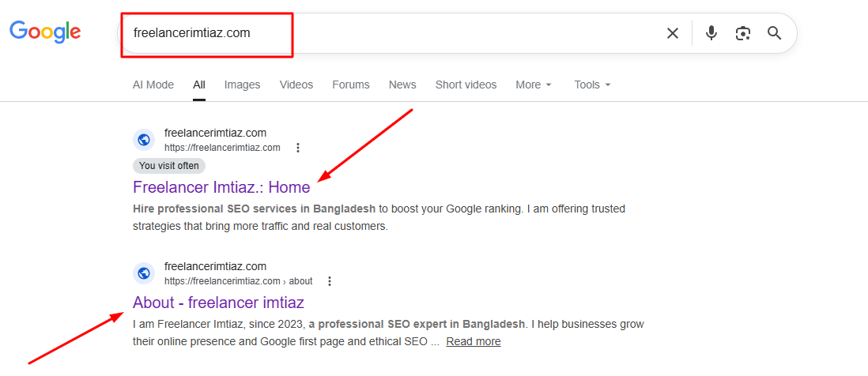
Task: Expand the More dropdown
Action: point(534,85)
